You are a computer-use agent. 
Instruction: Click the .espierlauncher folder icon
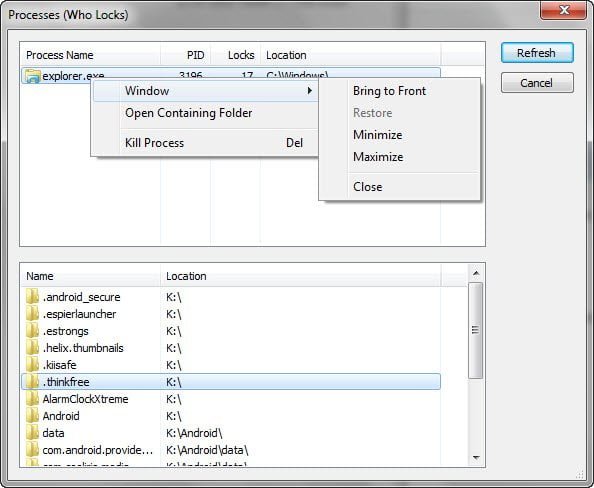(x=33, y=314)
